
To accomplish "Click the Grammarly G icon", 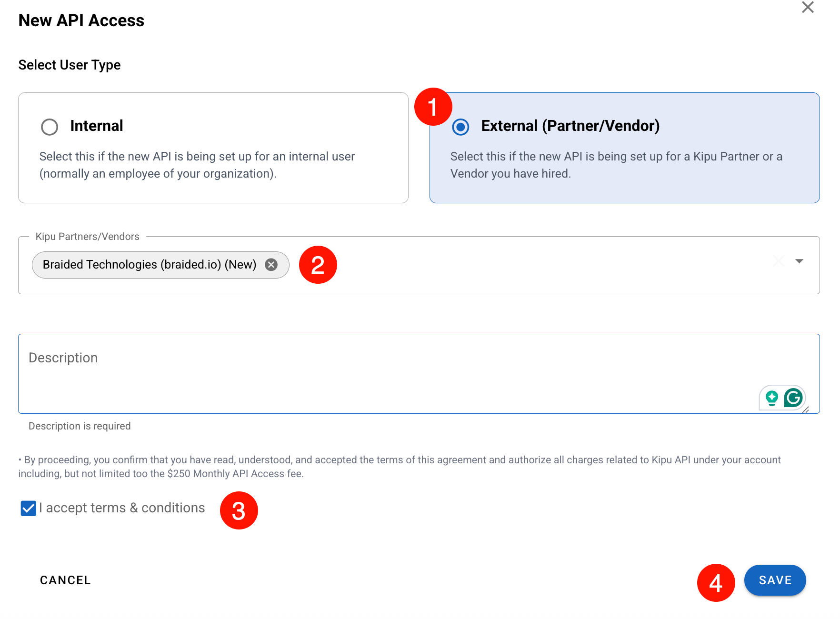I will pyautogui.click(x=793, y=398).
